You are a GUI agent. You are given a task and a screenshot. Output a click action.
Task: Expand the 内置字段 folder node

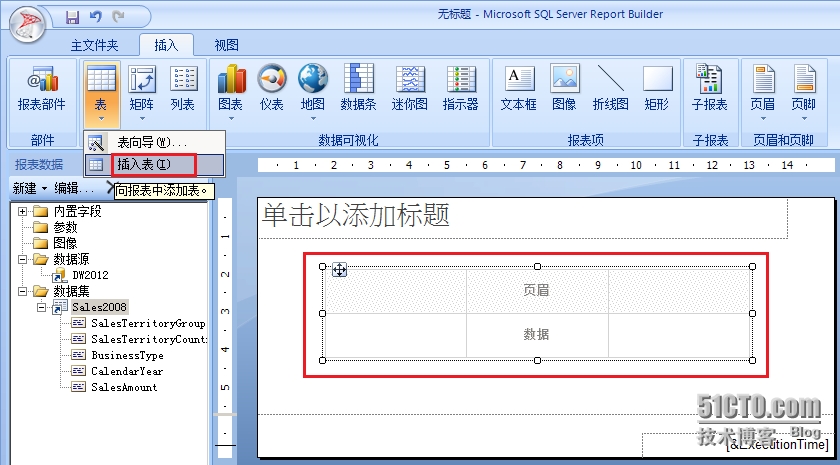pyautogui.click(x=22, y=211)
